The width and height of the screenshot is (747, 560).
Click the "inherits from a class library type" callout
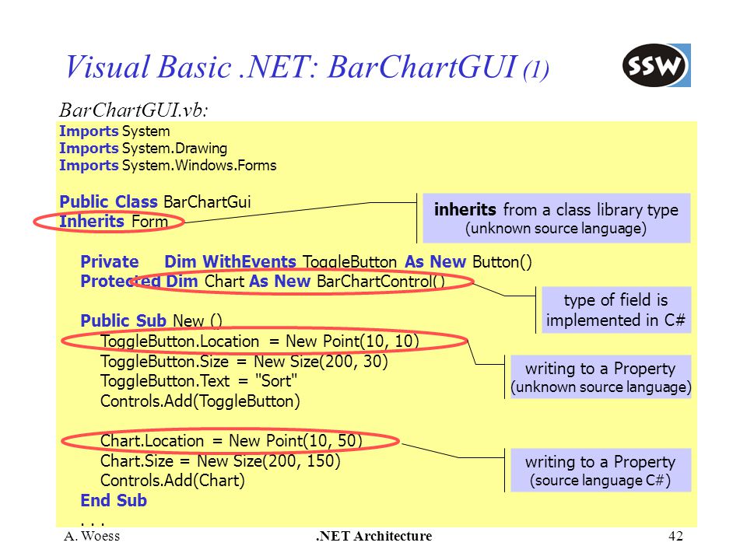pyautogui.click(x=556, y=218)
